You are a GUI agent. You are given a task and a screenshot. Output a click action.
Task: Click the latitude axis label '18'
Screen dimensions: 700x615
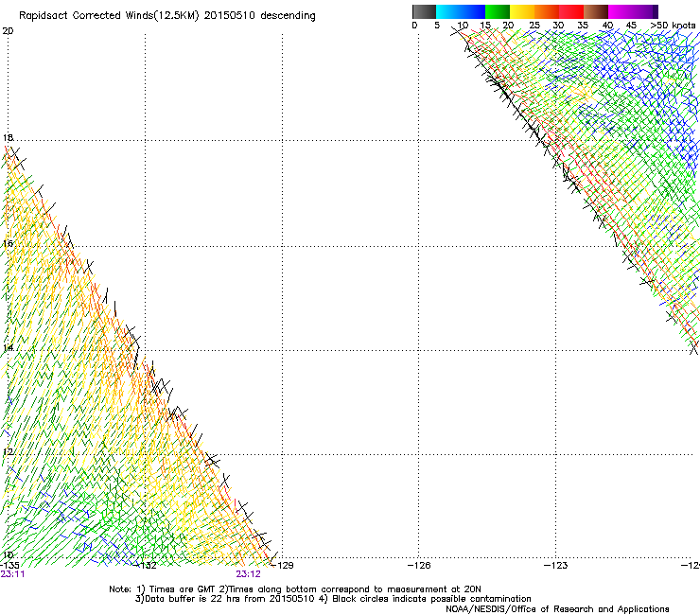click(8, 138)
